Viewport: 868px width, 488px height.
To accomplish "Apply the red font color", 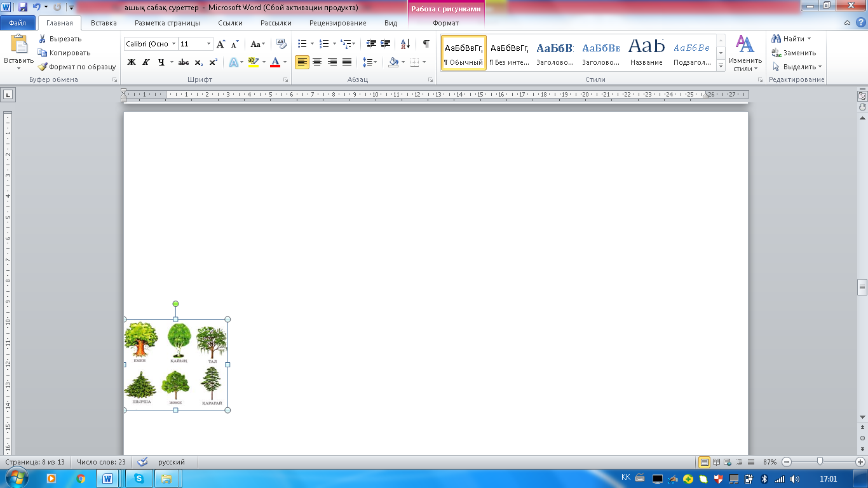I will (275, 62).
